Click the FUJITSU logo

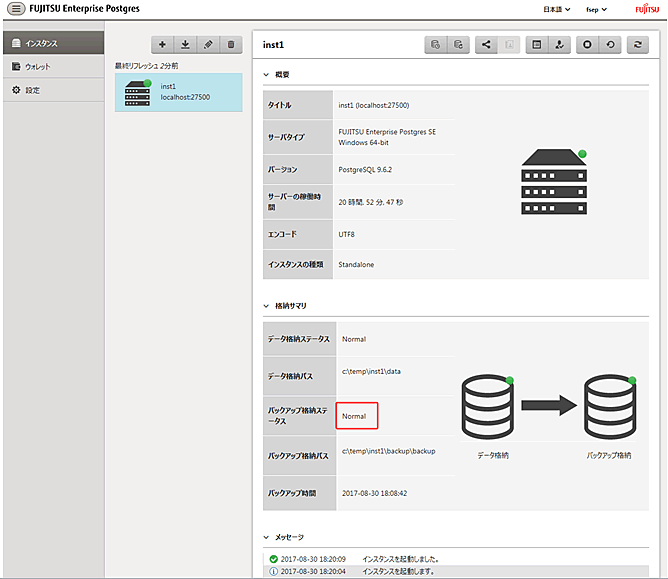pos(647,9)
